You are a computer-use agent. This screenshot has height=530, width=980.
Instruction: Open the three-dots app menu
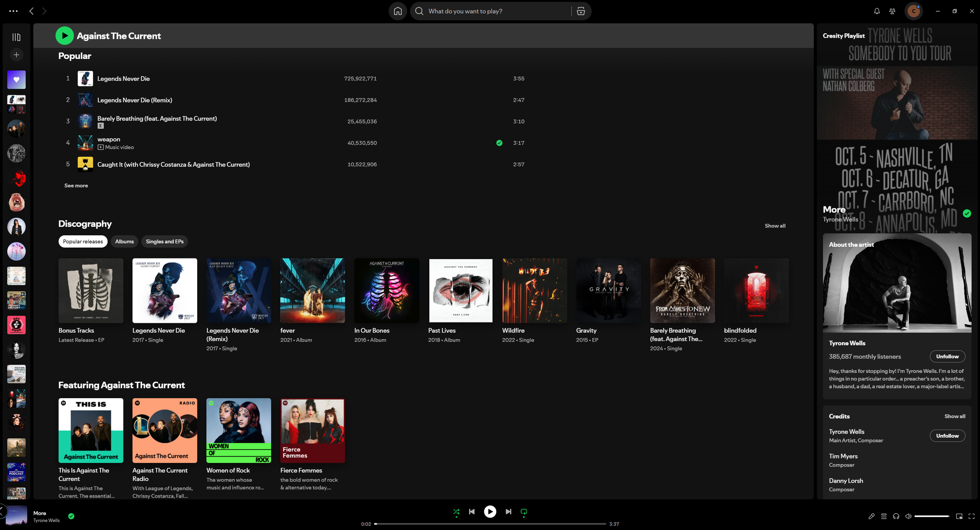coord(13,11)
